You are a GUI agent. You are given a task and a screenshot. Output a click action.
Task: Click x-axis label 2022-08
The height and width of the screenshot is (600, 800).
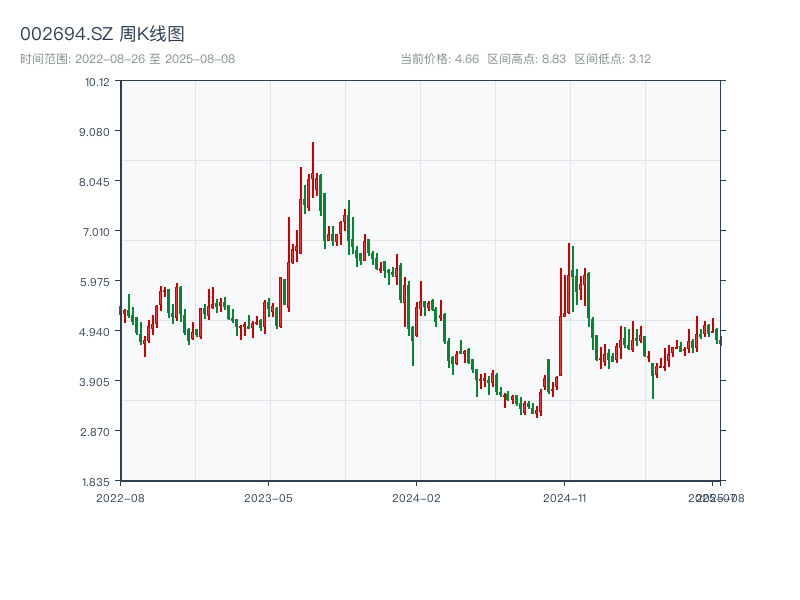click(x=120, y=498)
